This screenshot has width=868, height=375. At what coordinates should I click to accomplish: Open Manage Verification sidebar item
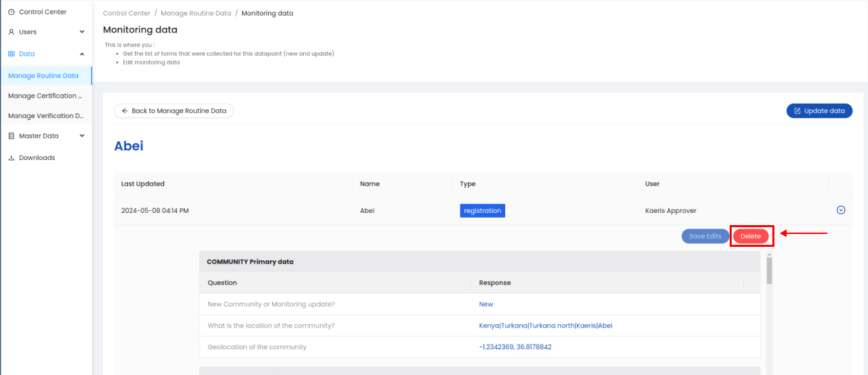click(45, 116)
